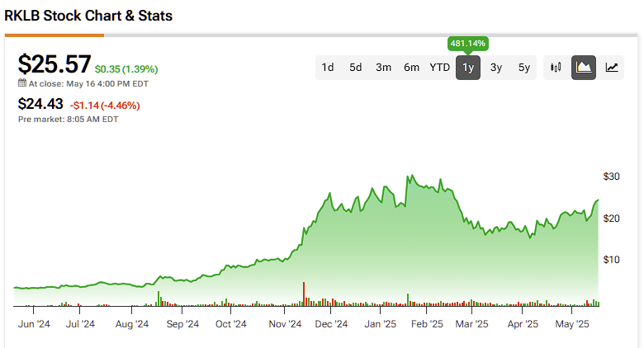644x348 pixels.
Task: Switch to candlestick chart view
Action: 556,68
